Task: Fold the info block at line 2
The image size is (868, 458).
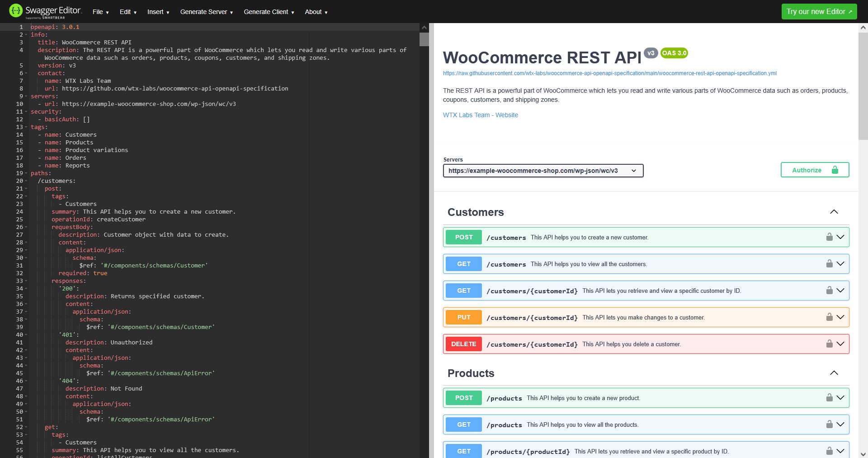Action: 26,35
